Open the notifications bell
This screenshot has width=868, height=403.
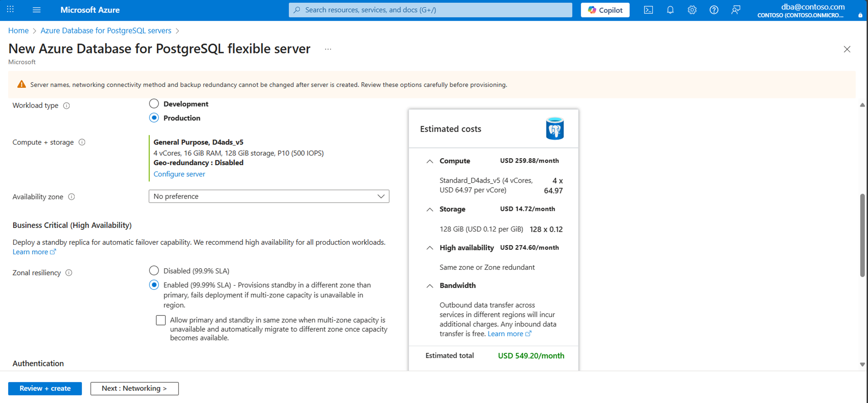(x=670, y=10)
